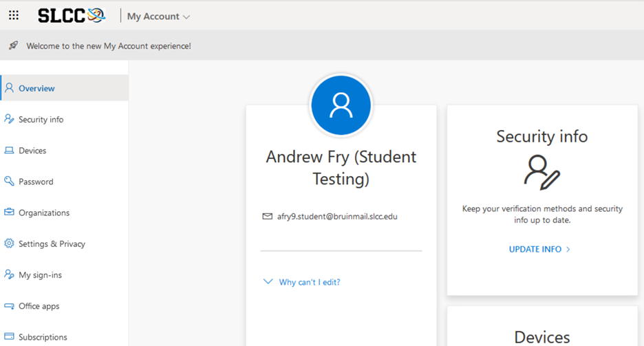
Task: Click email afry9.student@bruinmail.slcc.edu
Action: pyautogui.click(x=337, y=216)
